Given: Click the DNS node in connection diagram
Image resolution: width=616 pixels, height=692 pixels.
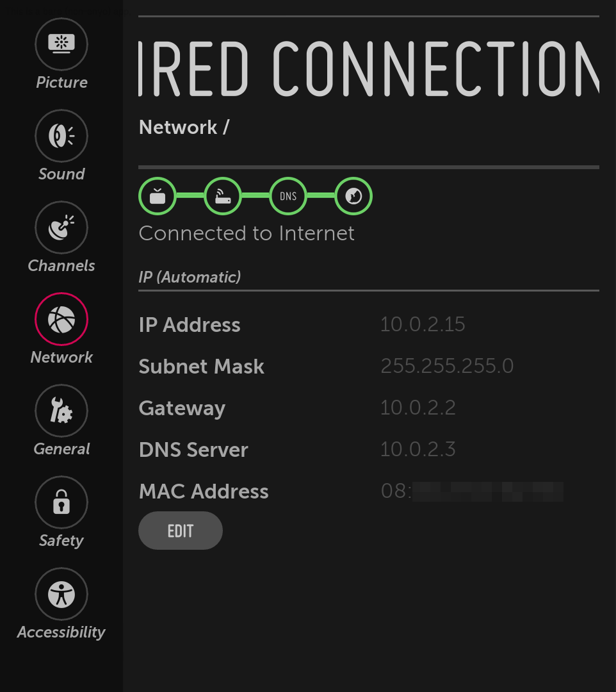Looking at the screenshot, I should tap(288, 196).
